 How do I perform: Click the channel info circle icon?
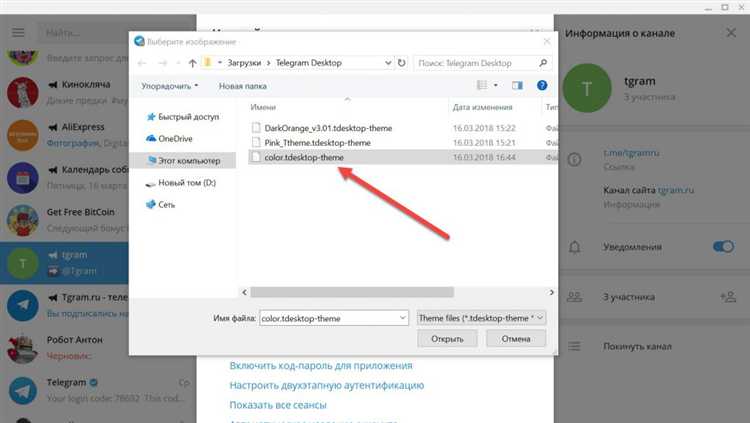574,159
